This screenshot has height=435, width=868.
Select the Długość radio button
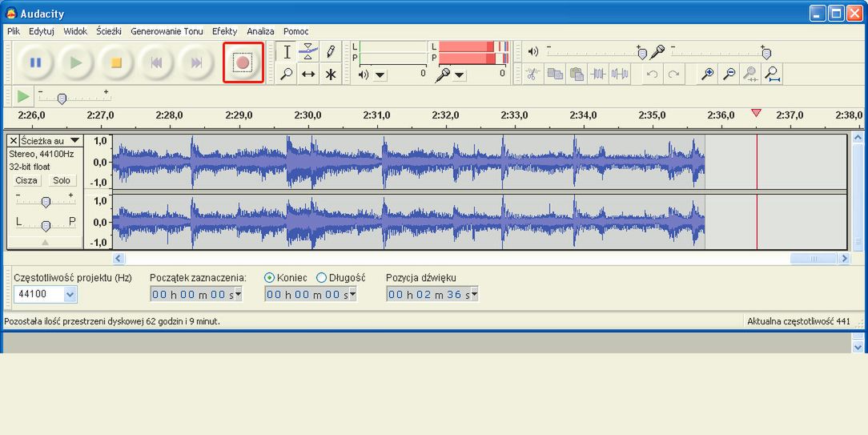(x=321, y=278)
